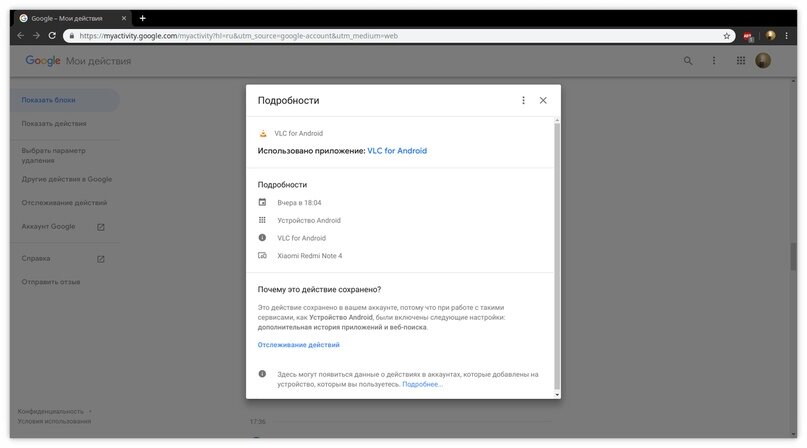Open Google apps grid icon
The height and width of the screenshot is (448, 807).
[741, 61]
